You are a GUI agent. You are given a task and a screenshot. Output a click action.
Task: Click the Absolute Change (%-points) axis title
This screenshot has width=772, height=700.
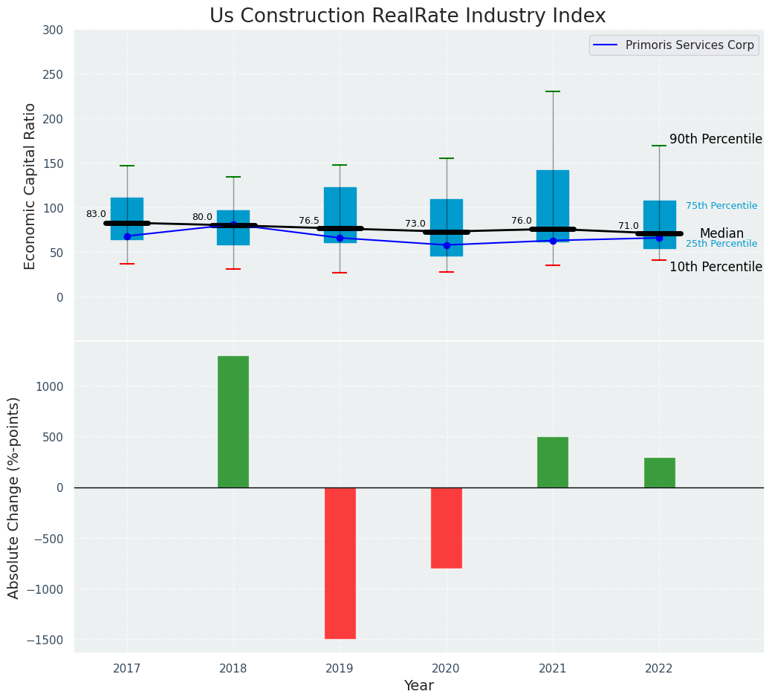[14, 497]
